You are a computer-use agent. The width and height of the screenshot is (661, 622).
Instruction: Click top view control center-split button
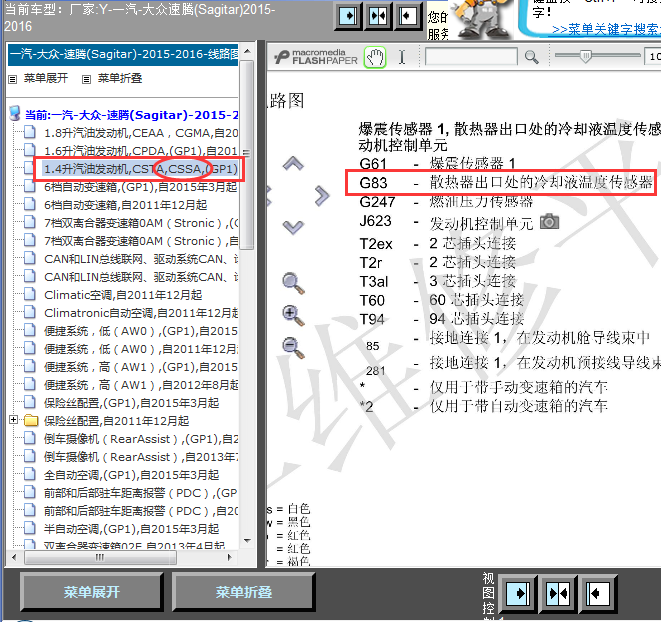point(378,16)
